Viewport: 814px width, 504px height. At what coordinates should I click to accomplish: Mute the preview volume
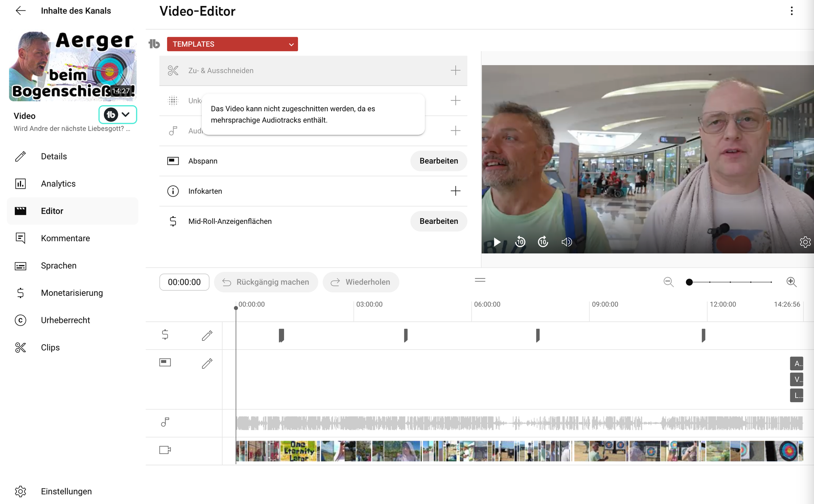pos(566,242)
